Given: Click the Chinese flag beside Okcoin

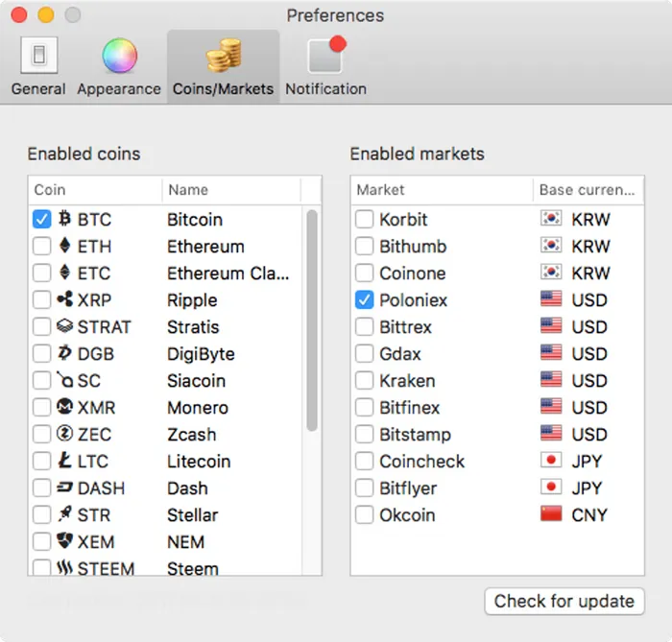Looking at the screenshot, I should [551, 515].
